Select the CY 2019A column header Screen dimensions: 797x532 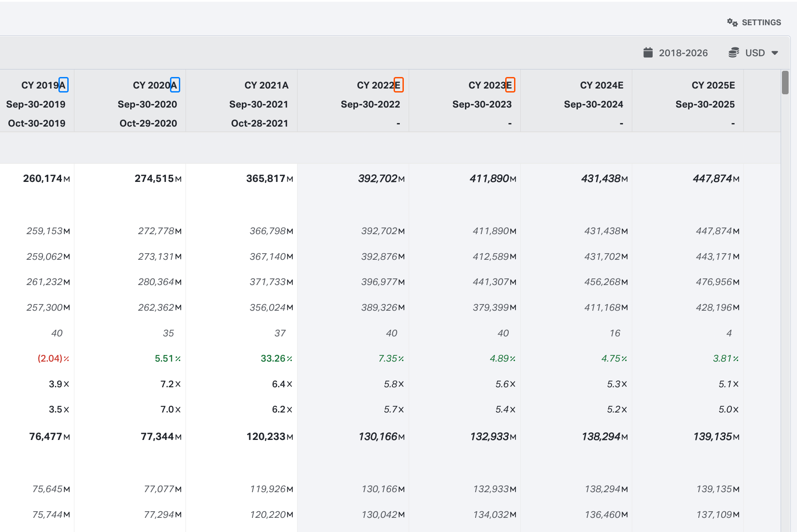pyautogui.click(x=44, y=85)
